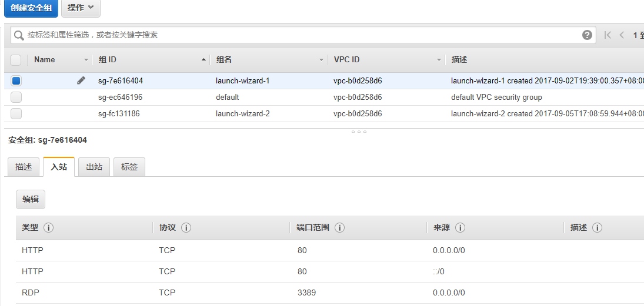Open the 标签 tags tab
The width and height of the screenshot is (644, 306).
tap(129, 167)
